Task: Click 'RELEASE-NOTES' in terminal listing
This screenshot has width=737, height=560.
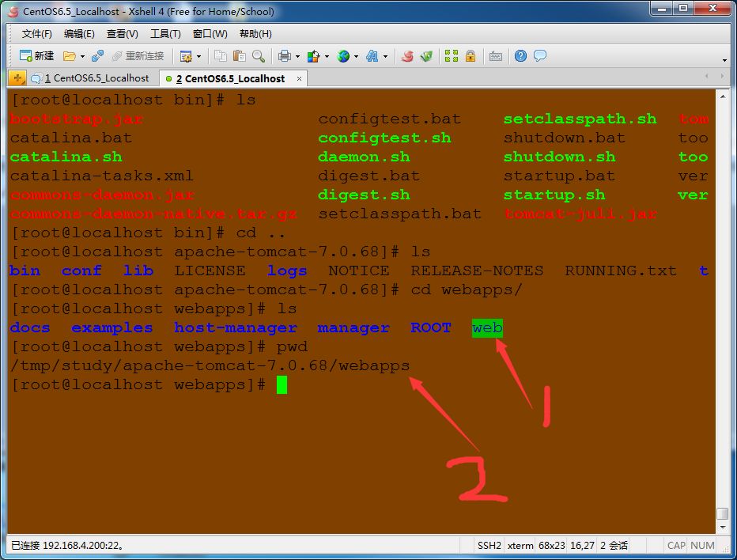Action: [x=477, y=271]
